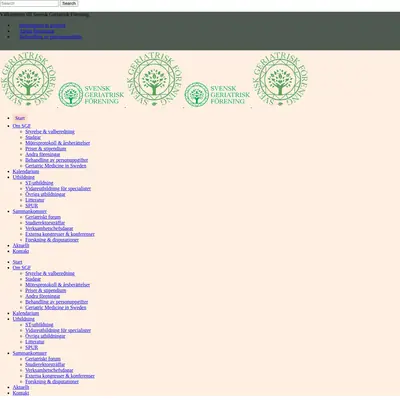Open Styrelse & valberedning in the upper menu
The width and height of the screenshot is (400, 400).
click(50, 132)
